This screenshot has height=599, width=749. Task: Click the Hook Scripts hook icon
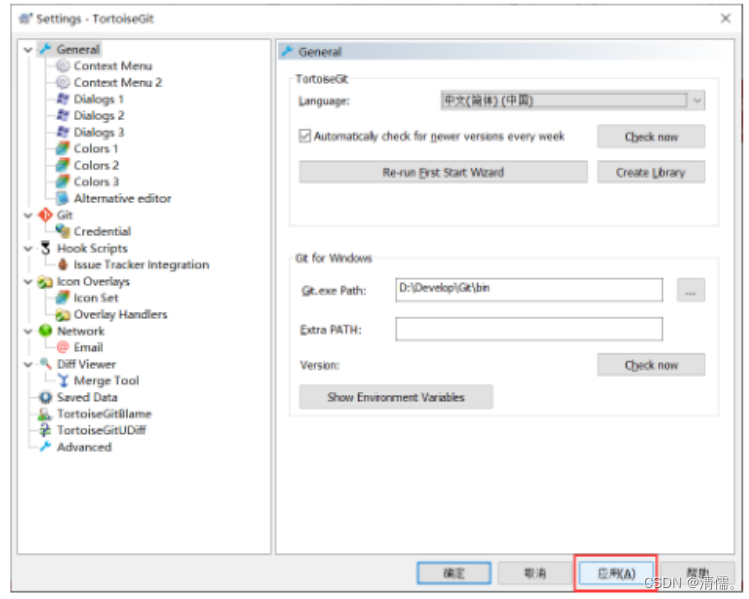tap(46, 248)
